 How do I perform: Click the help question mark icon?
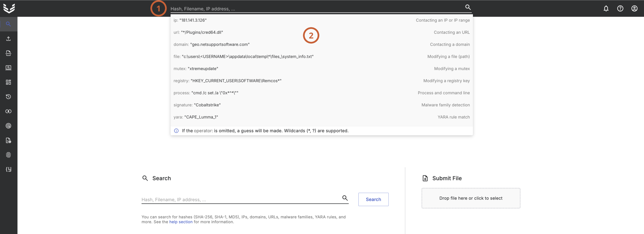click(620, 9)
